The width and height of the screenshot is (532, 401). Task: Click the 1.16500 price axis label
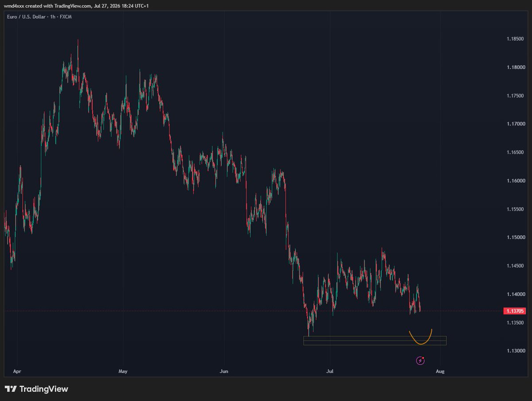click(x=515, y=153)
